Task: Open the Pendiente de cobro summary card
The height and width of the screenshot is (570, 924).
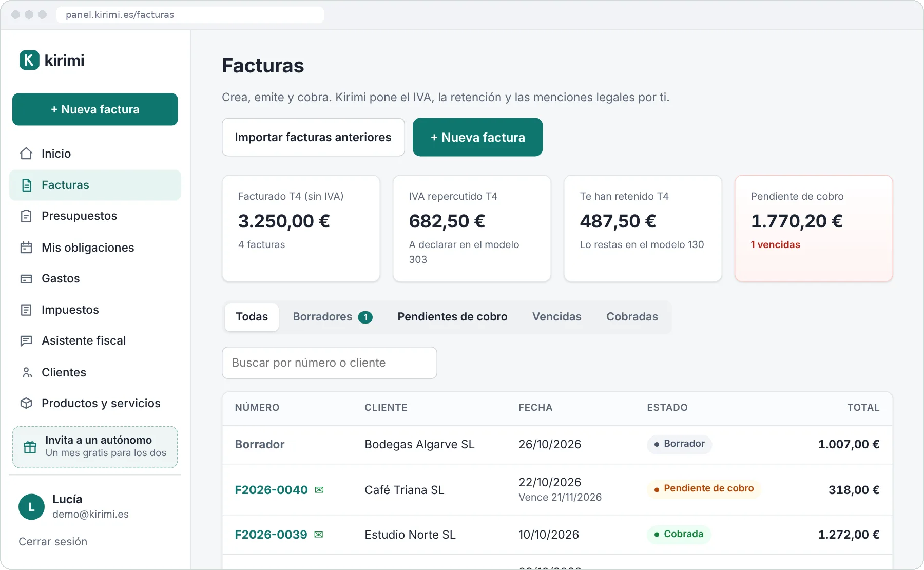Action: pyautogui.click(x=814, y=229)
